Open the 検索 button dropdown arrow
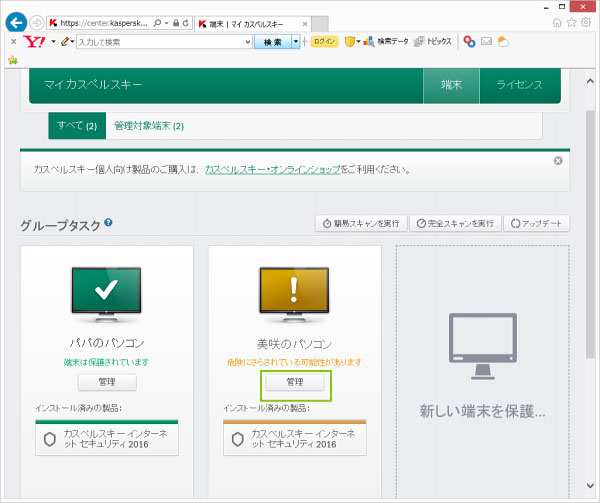600x503 pixels. point(296,42)
